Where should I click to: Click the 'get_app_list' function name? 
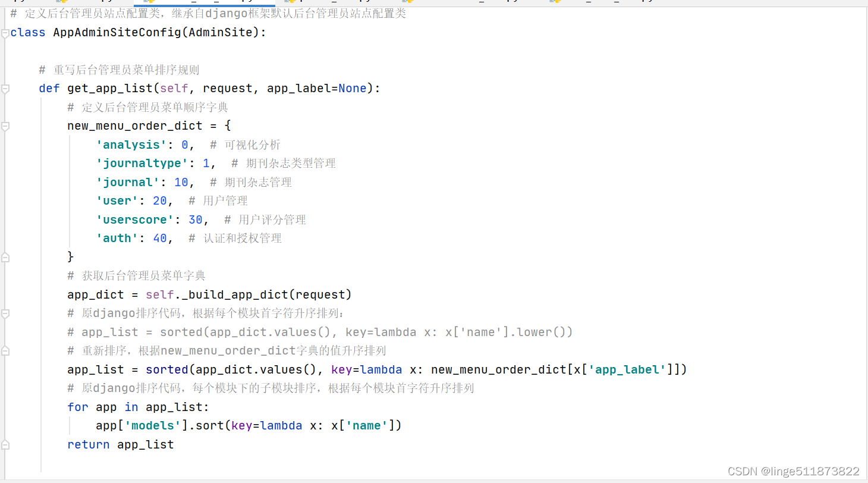[x=110, y=88]
